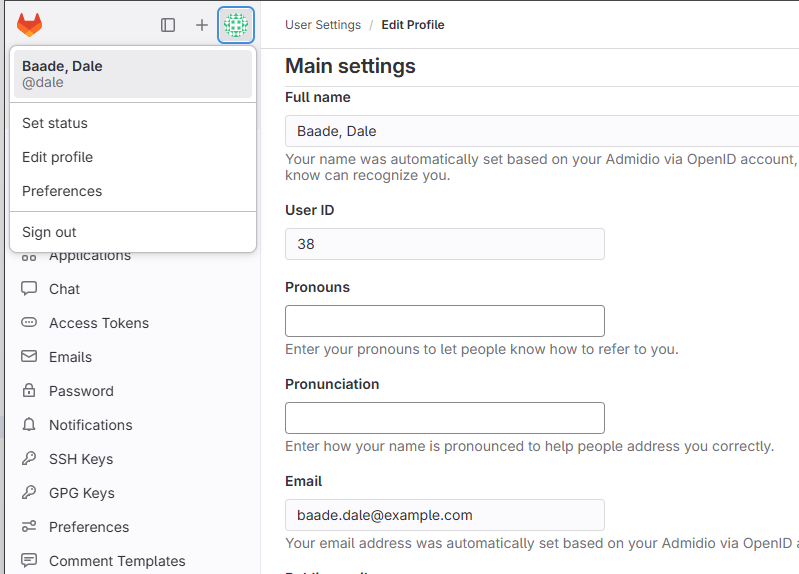Click the SSH Keys key icon
799x574 pixels.
pos(29,459)
